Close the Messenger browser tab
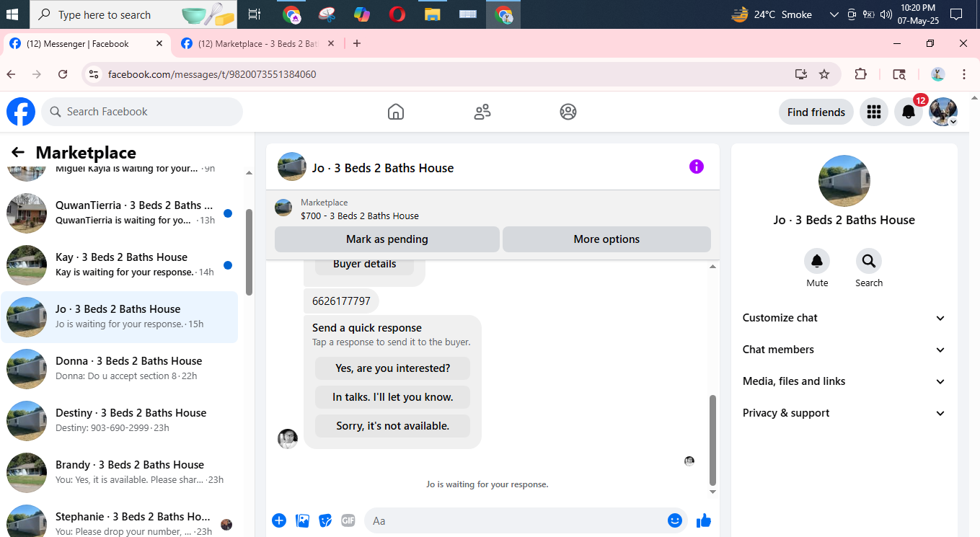The image size is (980, 537). tap(159, 43)
